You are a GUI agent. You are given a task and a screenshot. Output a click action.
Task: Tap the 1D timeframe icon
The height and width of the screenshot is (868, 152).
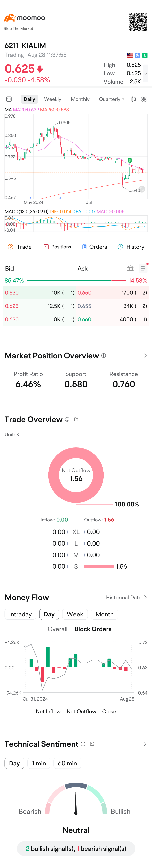9,99
